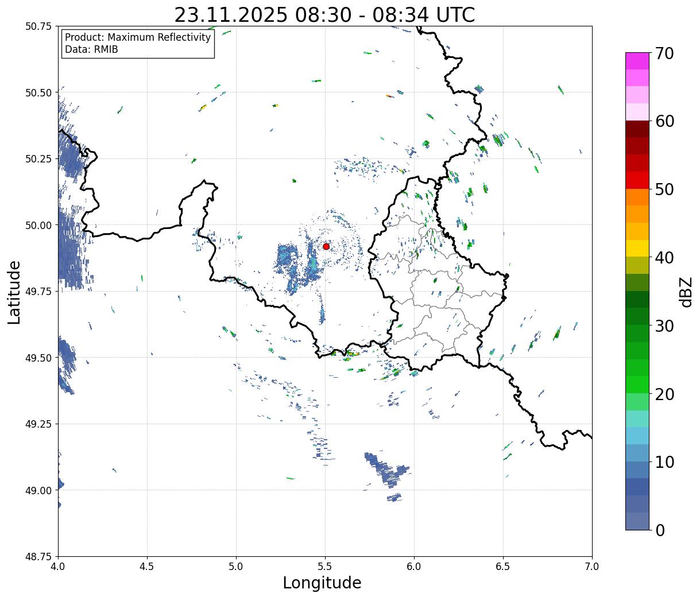Pick the yellow swatch just above 40
This screenshot has width=700, height=597.
(x=637, y=249)
